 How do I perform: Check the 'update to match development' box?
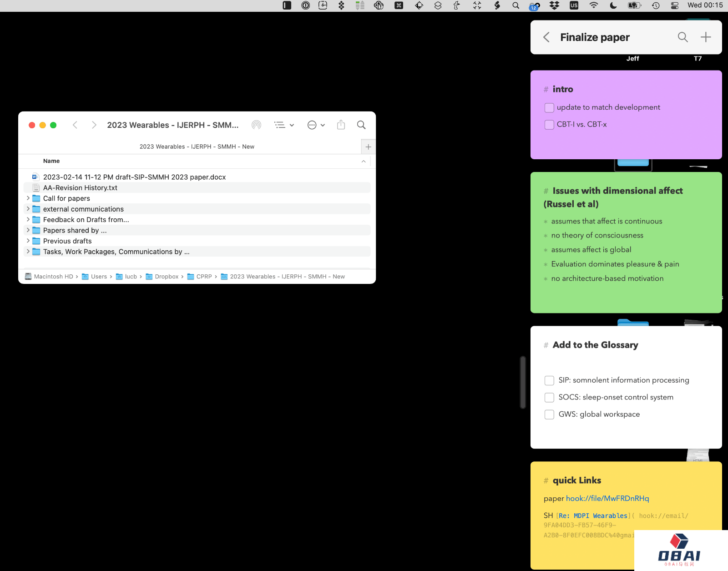click(549, 108)
